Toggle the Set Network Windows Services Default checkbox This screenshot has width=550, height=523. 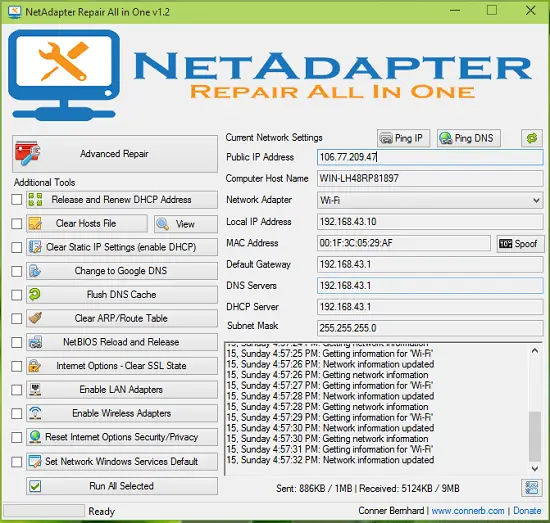[x=16, y=462]
